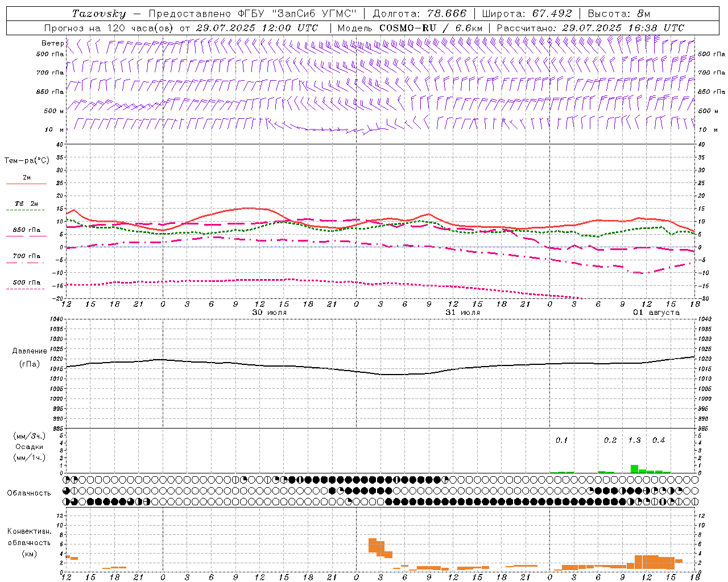The width and height of the screenshot is (728, 582).
Task: Click the Высота: 8м field
Action: coord(619,14)
